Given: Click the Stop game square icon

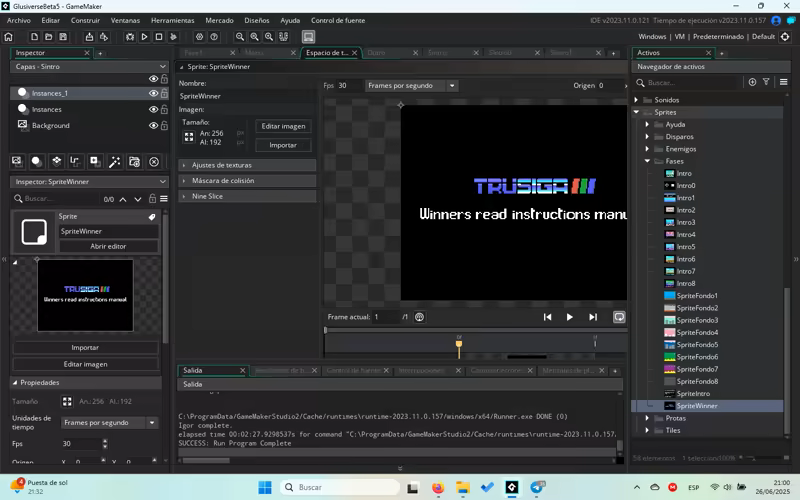Looking at the screenshot, I should click(160, 37).
